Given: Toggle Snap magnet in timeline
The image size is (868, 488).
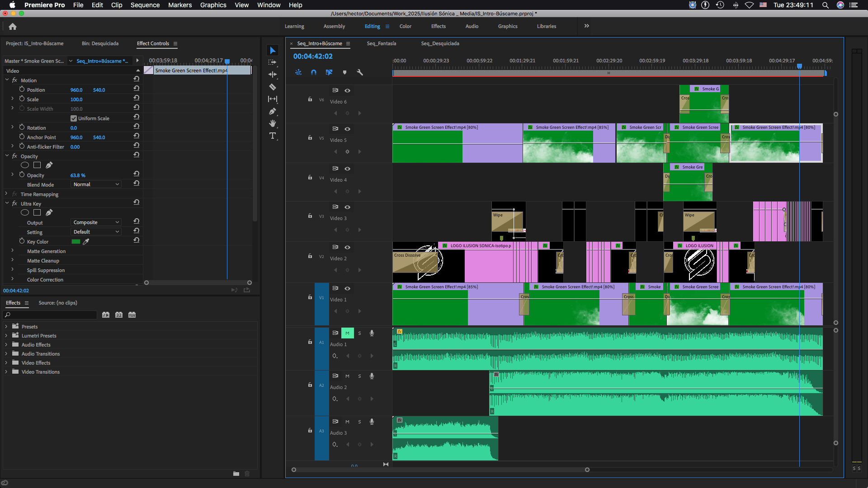Looking at the screenshot, I should (x=314, y=72).
